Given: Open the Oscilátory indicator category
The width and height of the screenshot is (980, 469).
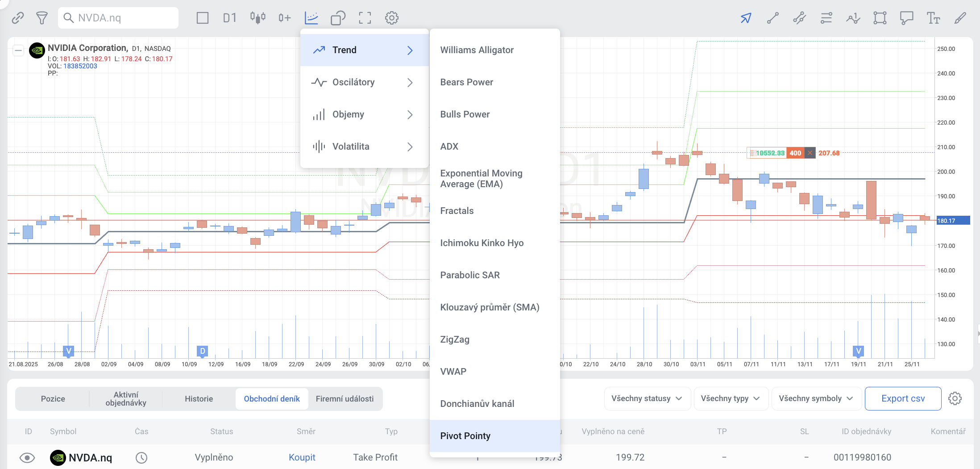Looking at the screenshot, I should pos(365,82).
